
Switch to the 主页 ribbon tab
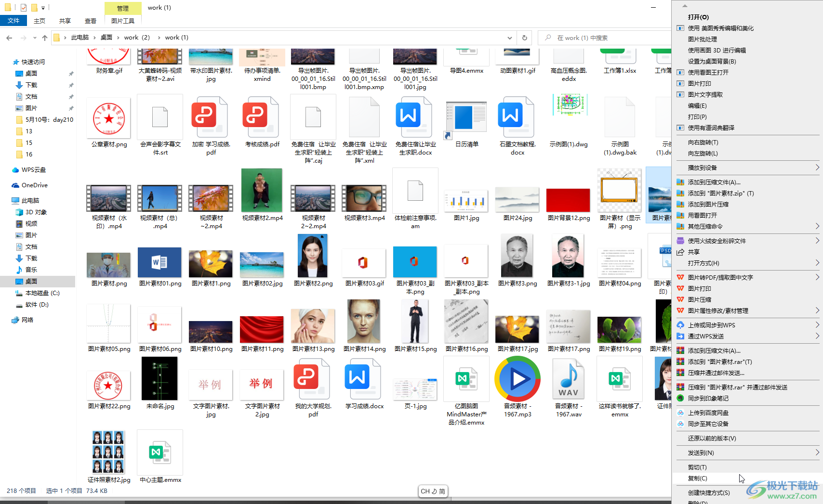(40, 21)
